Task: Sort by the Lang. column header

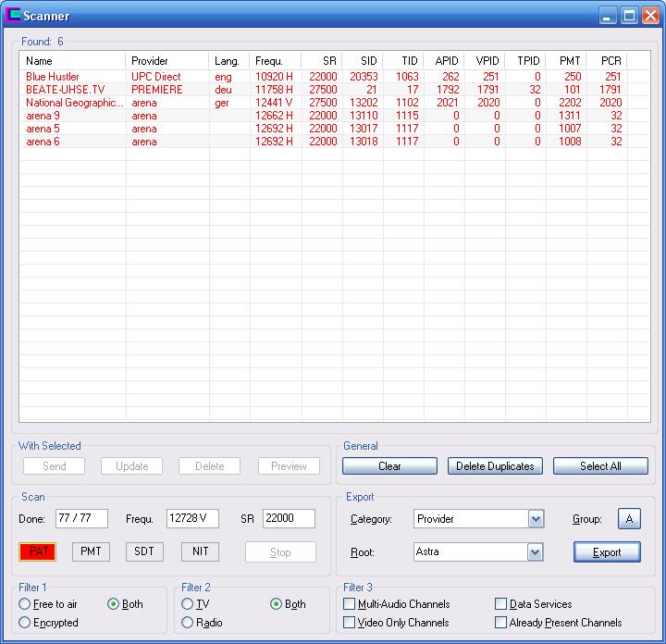Action: pyautogui.click(x=229, y=61)
